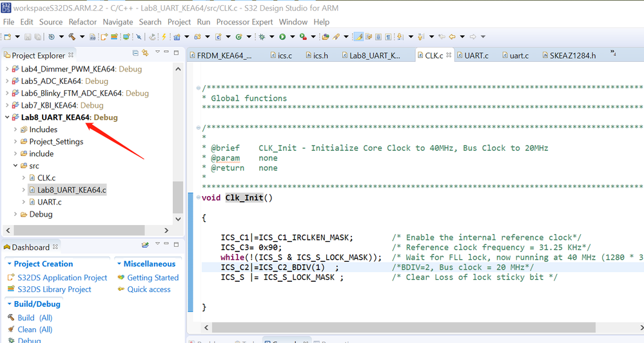Fold the Clk_Init function in editor
The height and width of the screenshot is (343, 644).
[199, 197]
